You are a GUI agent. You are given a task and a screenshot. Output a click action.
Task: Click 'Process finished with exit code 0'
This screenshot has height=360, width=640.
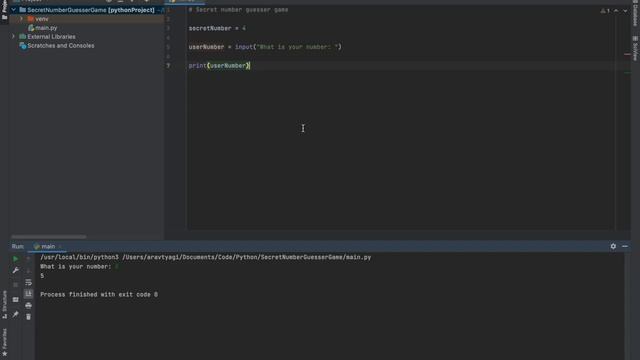pyautogui.click(x=99, y=294)
